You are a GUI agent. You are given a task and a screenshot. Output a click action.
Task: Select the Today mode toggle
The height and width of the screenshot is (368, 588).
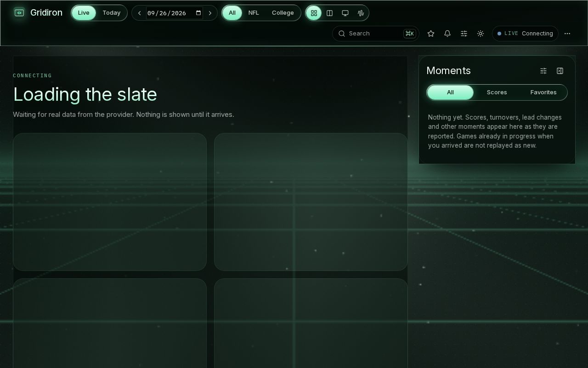pyautogui.click(x=111, y=13)
